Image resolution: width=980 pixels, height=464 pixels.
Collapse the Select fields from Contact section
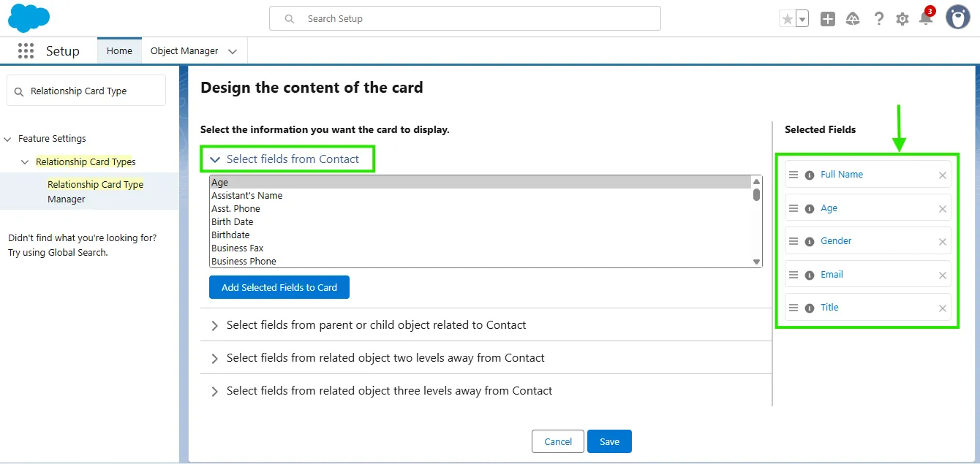[x=215, y=159]
